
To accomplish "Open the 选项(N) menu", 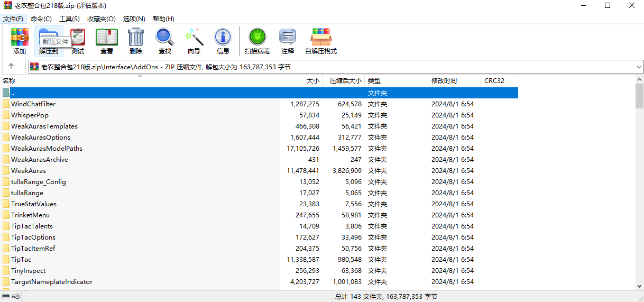I will point(134,19).
